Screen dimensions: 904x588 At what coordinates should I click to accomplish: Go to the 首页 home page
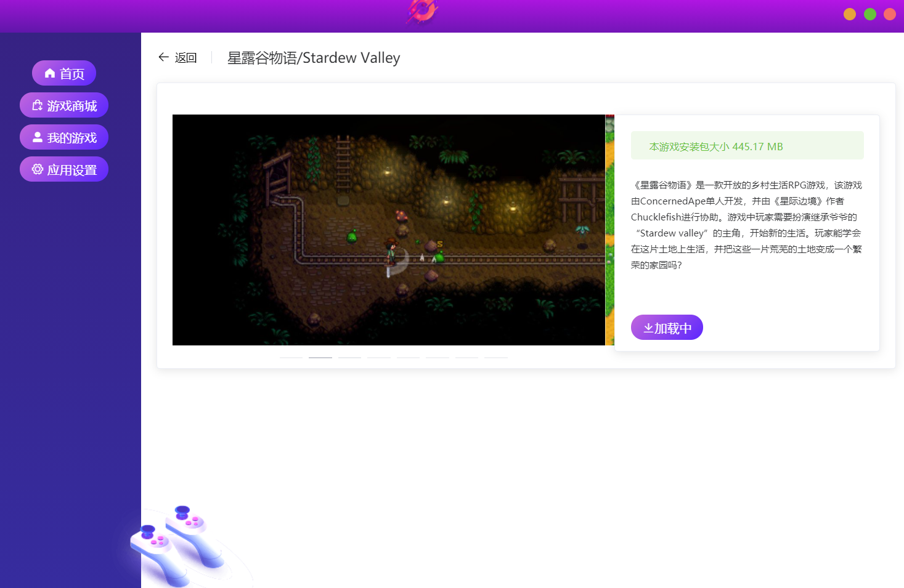64,73
